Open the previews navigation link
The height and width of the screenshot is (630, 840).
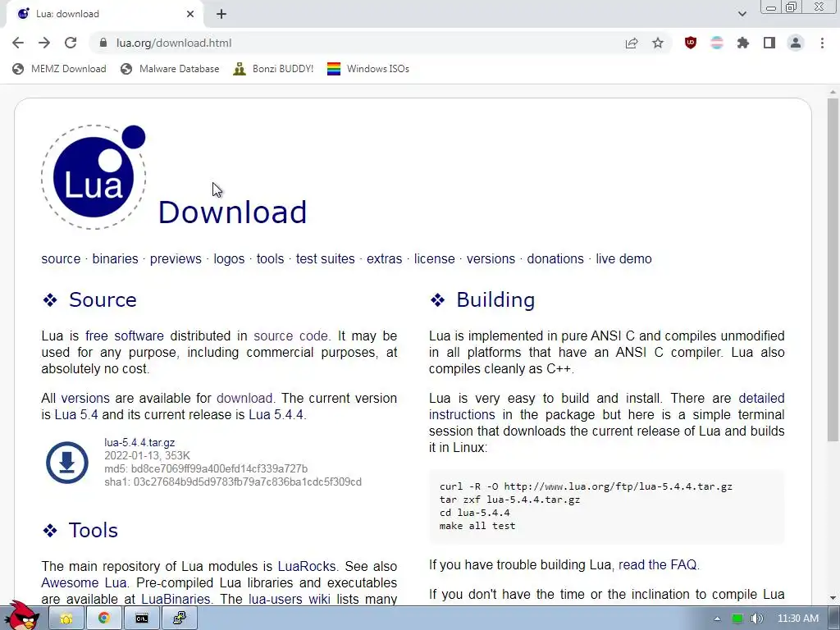(x=176, y=258)
